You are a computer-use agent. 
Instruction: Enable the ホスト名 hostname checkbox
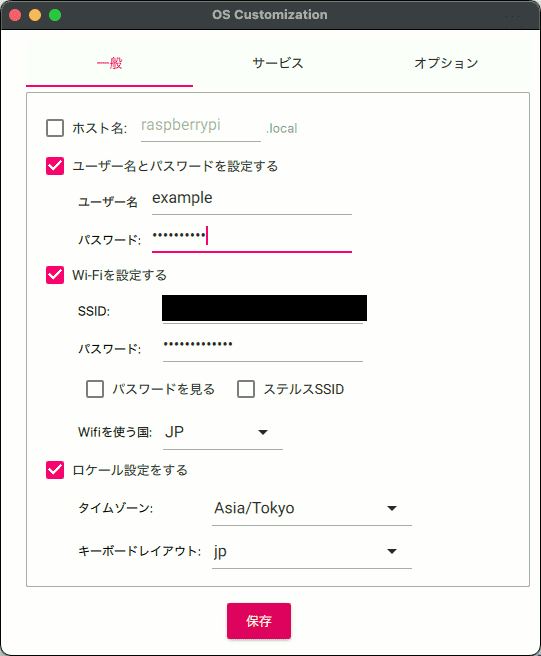(x=55, y=128)
